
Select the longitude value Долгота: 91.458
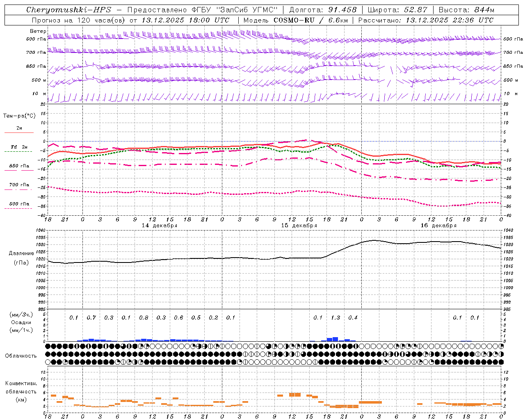tap(323, 10)
